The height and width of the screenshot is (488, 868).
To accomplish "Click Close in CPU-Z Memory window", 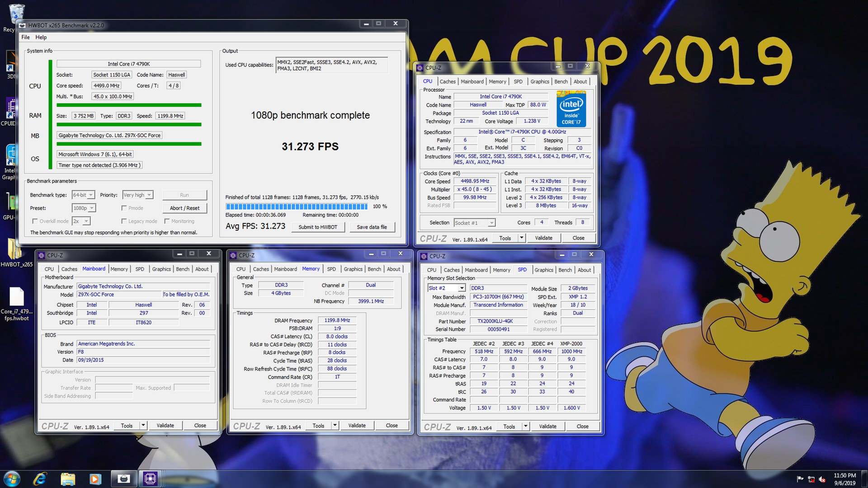I will (392, 425).
